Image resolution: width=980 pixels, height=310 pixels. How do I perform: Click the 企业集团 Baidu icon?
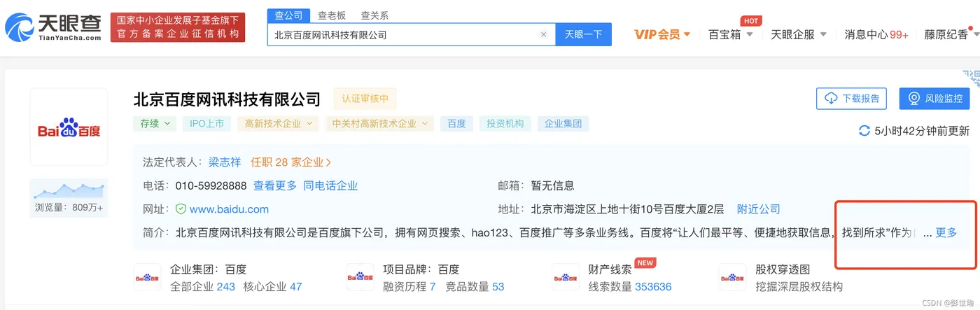click(148, 278)
